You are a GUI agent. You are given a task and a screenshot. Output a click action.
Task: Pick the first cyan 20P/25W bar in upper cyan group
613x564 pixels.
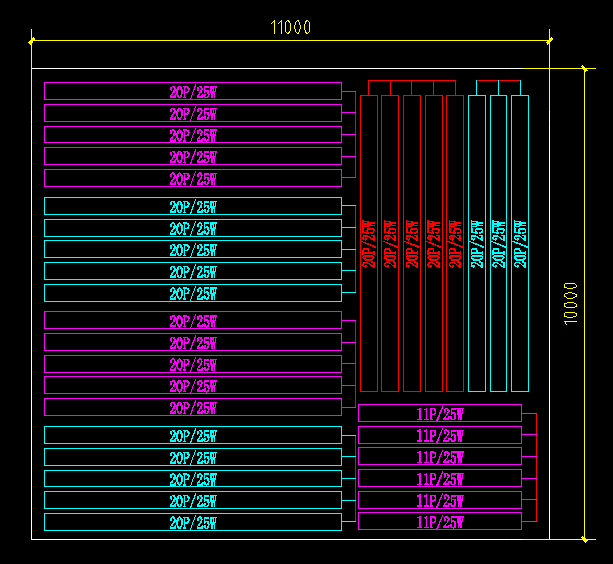click(193, 207)
